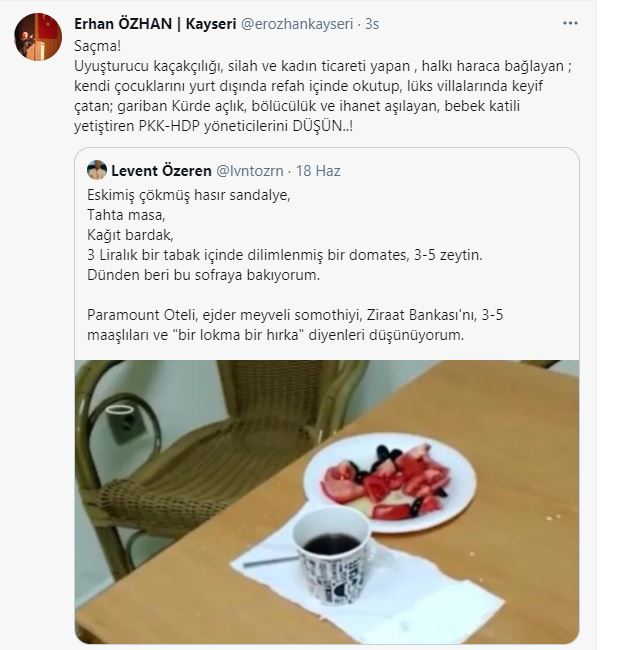Open quoted paragraph starting Paramount Oteli
The height and width of the screenshot is (650, 621).
[x=295, y=325]
